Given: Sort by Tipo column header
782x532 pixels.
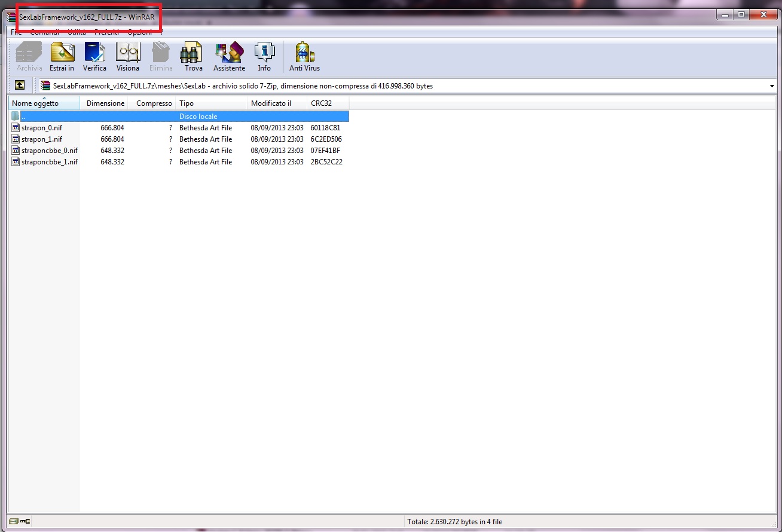Looking at the screenshot, I should point(212,103).
